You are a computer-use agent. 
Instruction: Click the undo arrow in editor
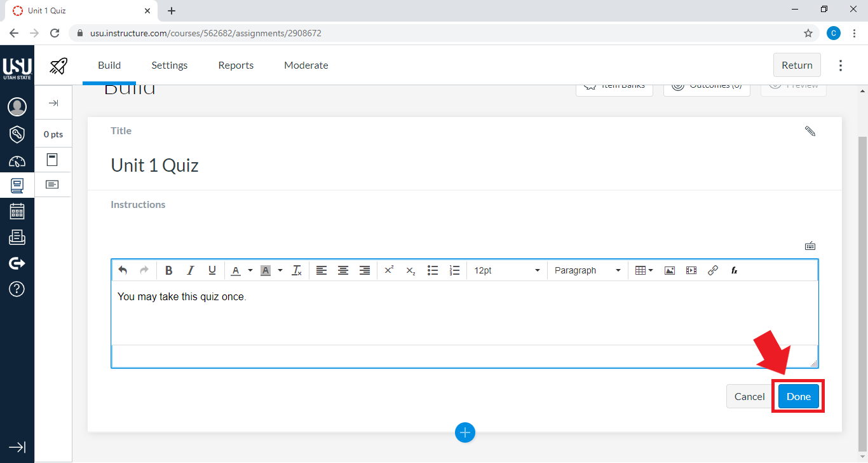click(123, 270)
